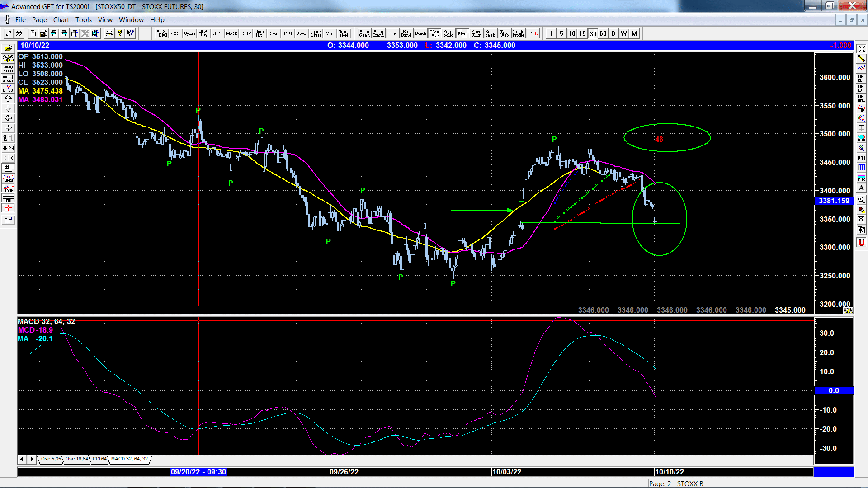Open TJ's Web tool

pyautogui.click(x=505, y=33)
